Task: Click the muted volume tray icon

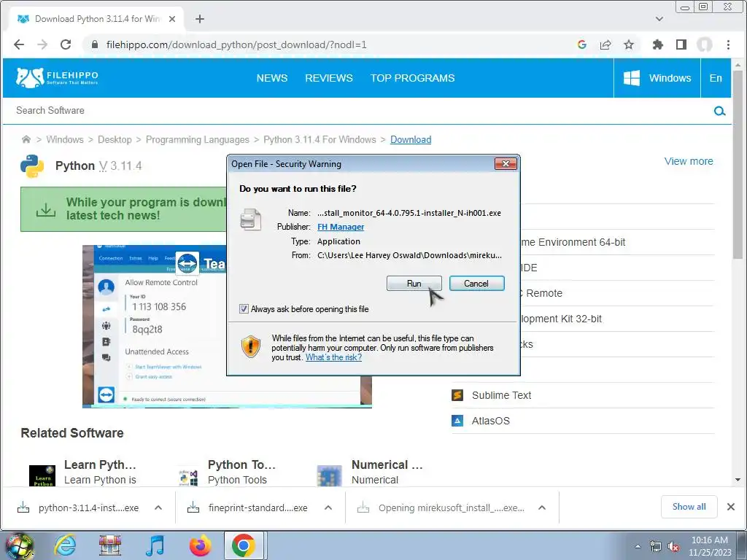Action: (673, 547)
